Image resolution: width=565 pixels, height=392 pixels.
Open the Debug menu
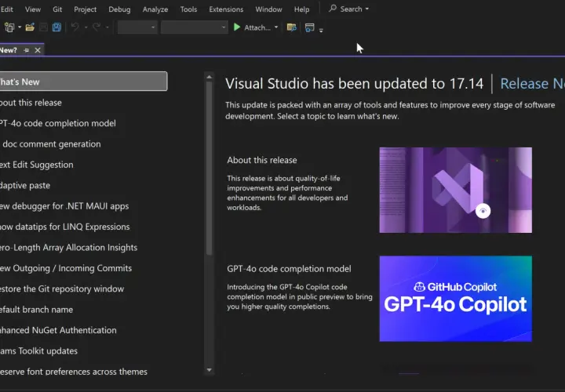pyautogui.click(x=119, y=9)
